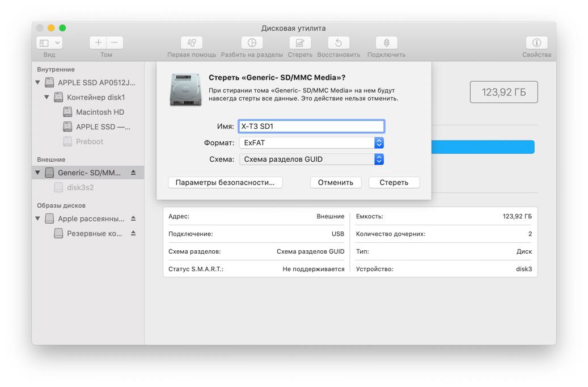Eject the Apple sparse disk image

coord(133,218)
